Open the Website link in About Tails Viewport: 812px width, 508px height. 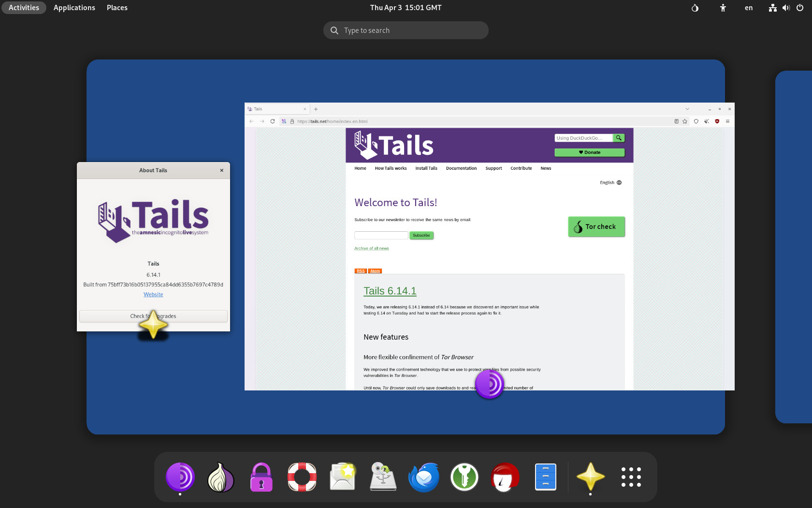coord(153,295)
